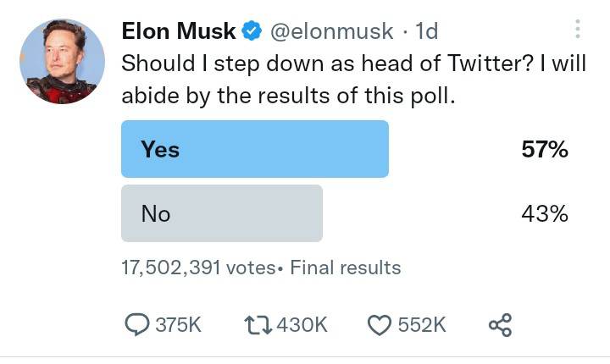610x364 pixels.
Task: Open the share icon menu
Action: [x=501, y=324]
